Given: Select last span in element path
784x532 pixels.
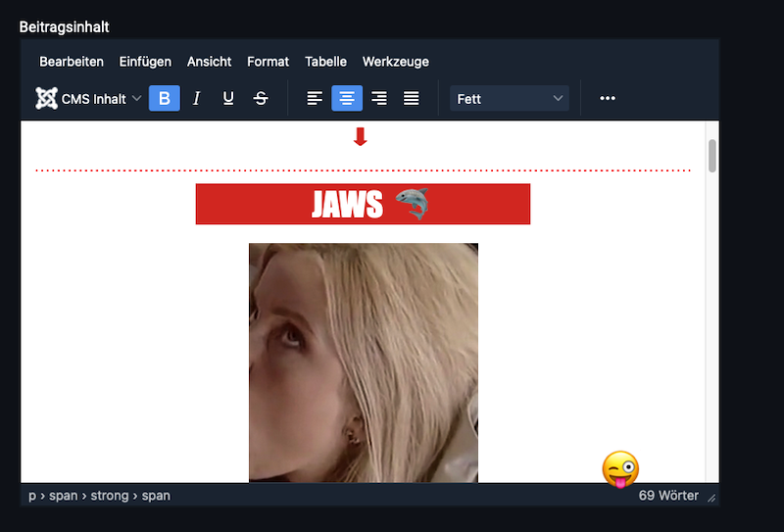Looking at the screenshot, I should click(156, 496).
